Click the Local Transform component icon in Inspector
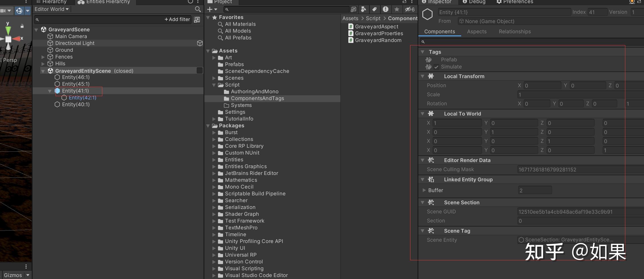The width and height of the screenshot is (644, 279). (431, 76)
